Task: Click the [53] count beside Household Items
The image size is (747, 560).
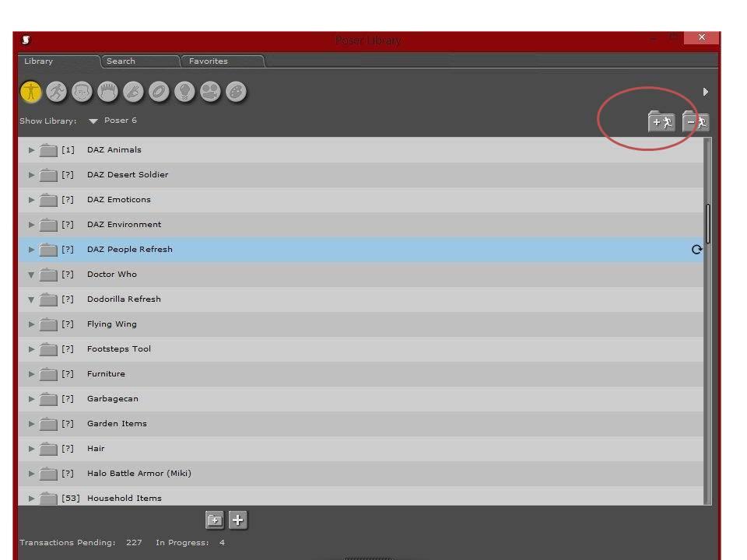Action: 71,498
